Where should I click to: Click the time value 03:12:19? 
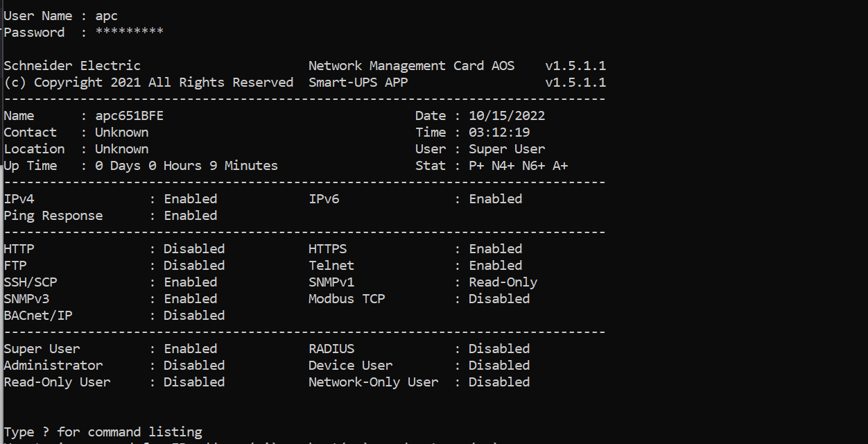click(x=499, y=133)
